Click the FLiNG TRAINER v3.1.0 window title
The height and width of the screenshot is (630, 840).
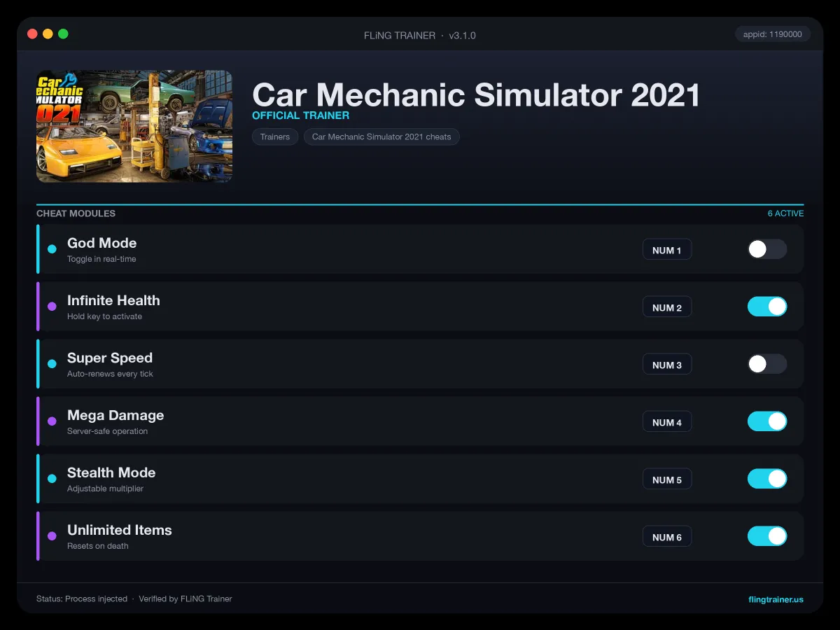420,35
